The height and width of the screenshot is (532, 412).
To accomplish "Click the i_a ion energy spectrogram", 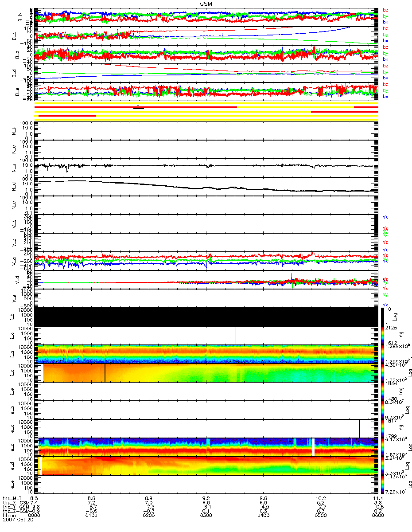I will pos(206,354).
